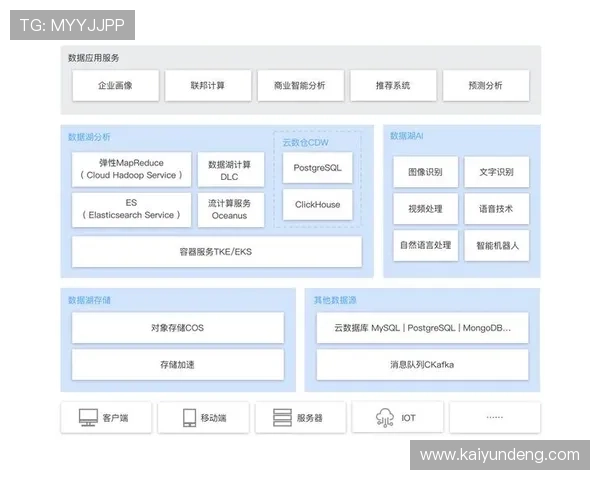600x480 pixels.
Task: Select 弹性MapReduce Cloud Hadoop Service box
Action: point(131,169)
